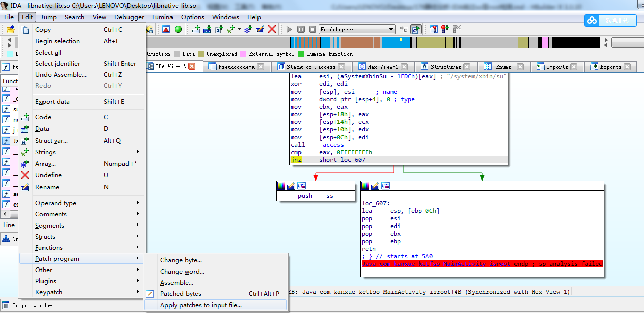This screenshot has width=644, height=313.
Task: Click the External symbol pink legend swatch
Action: point(243,54)
